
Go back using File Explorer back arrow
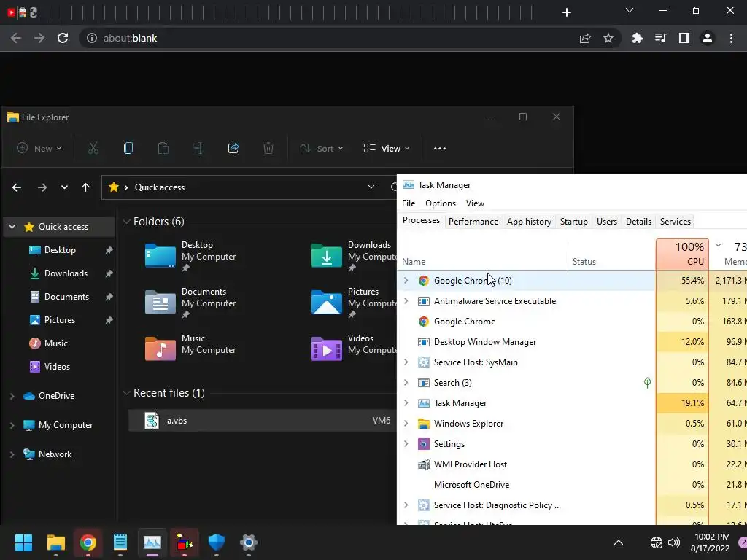tap(17, 187)
